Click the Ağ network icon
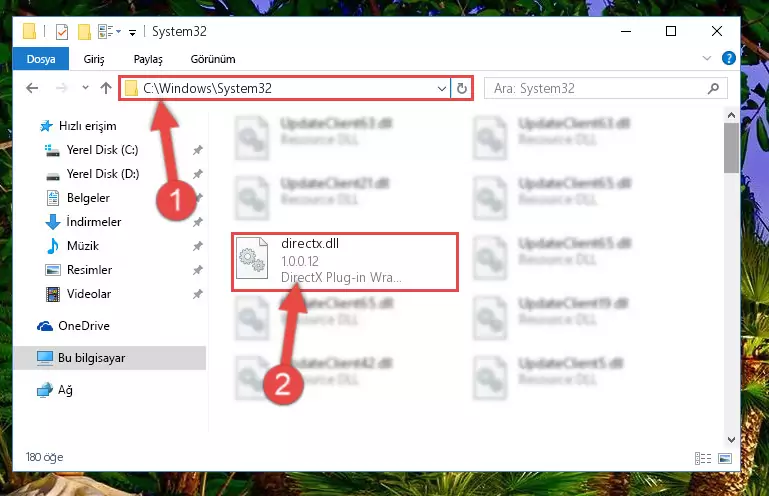The width and height of the screenshot is (769, 496). [x=45, y=390]
